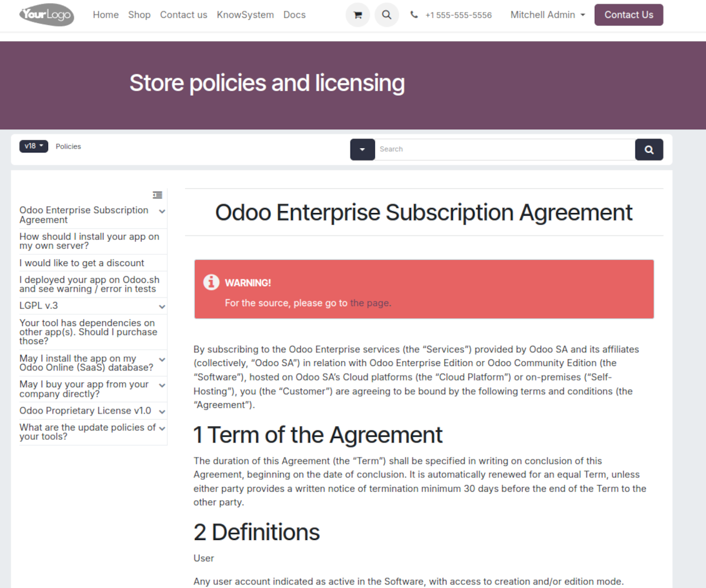Click the Contact Us button
Image resolution: width=706 pixels, height=588 pixels.
[x=629, y=15]
